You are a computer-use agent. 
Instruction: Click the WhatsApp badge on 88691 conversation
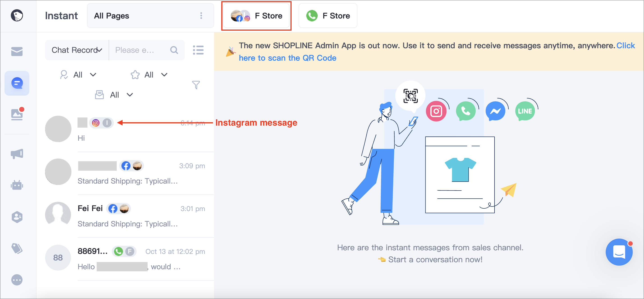(119, 251)
